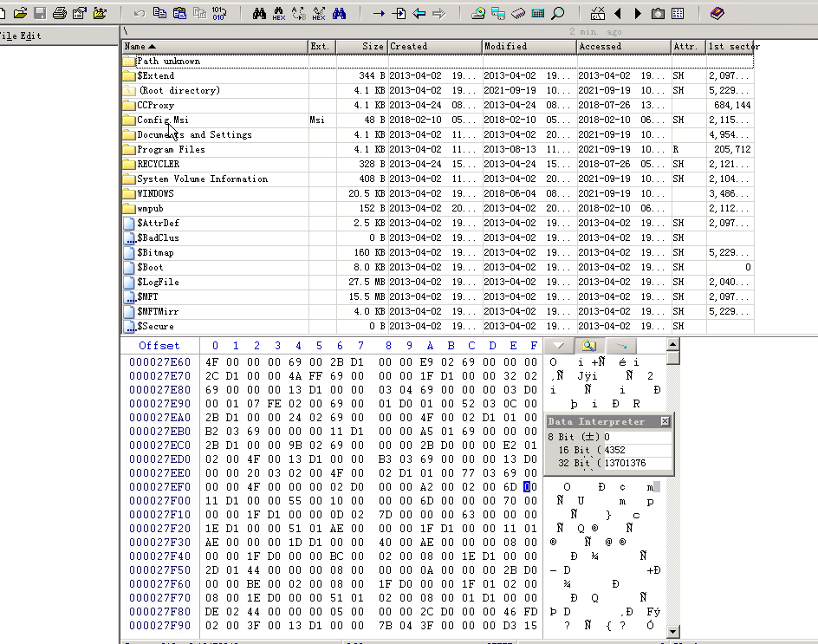Toggle the Directory Browser grid icon
The width and height of the screenshot is (818, 644).
tap(678, 13)
